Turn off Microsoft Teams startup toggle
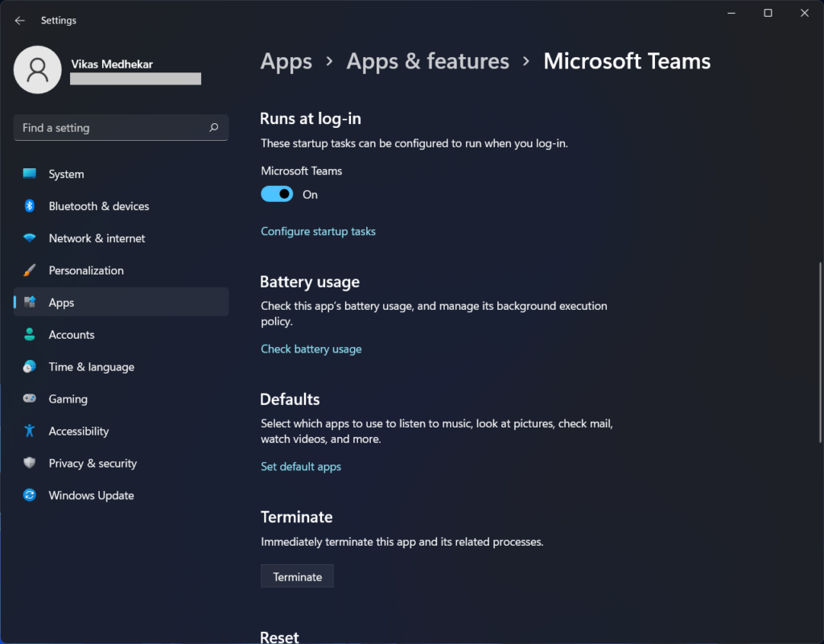This screenshot has height=644, width=824. 277,194
